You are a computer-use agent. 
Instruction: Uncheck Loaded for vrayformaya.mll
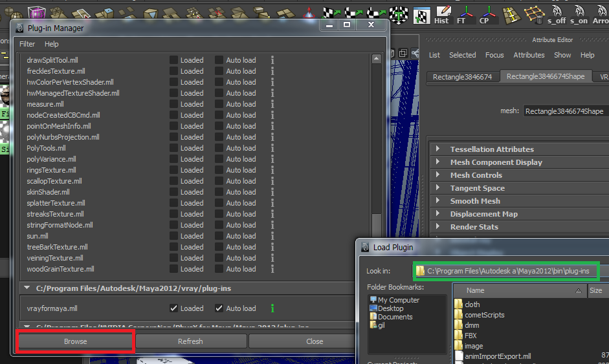(x=173, y=308)
